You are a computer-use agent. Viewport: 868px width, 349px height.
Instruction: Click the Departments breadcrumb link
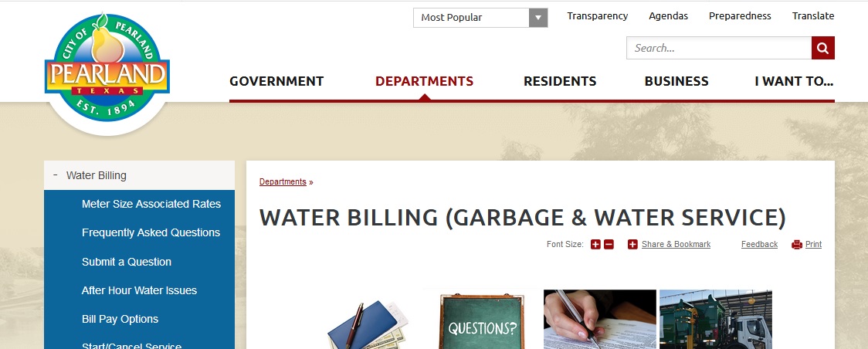pyautogui.click(x=283, y=182)
